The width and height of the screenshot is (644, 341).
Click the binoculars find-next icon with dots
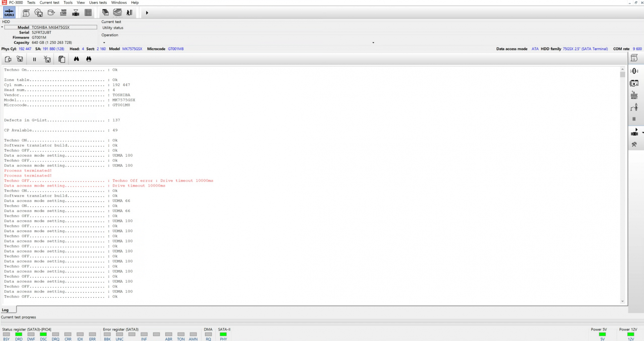pos(89,59)
